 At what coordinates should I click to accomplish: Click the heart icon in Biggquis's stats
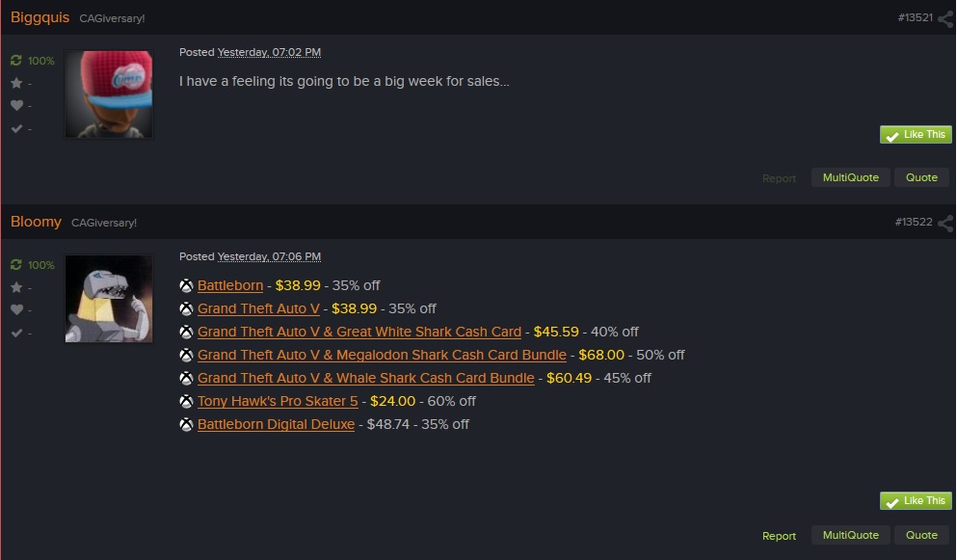[x=16, y=105]
